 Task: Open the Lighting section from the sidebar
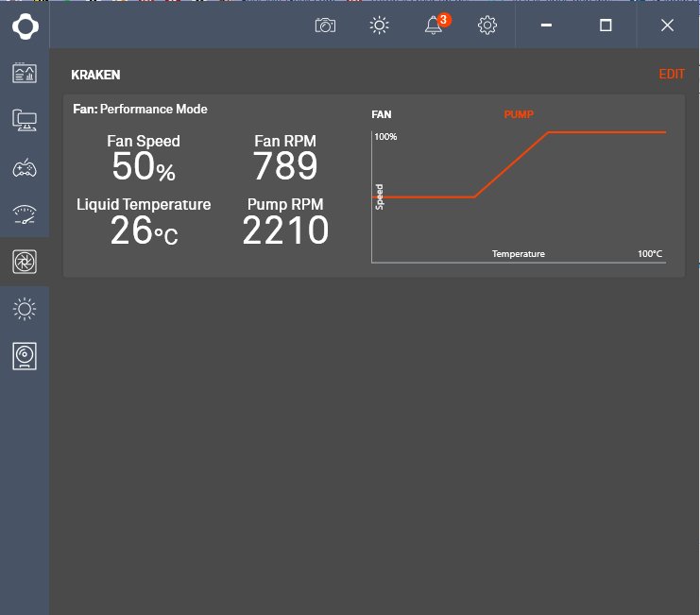[x=25, y=309]
